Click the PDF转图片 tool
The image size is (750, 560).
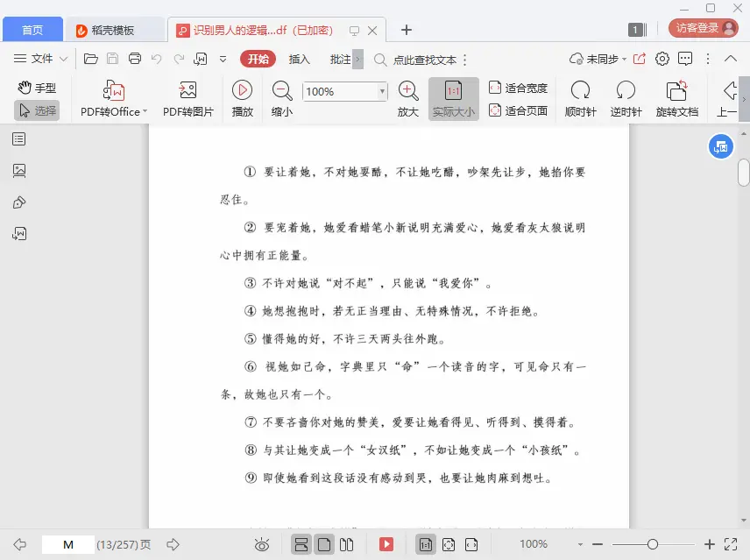pos(188,99)
